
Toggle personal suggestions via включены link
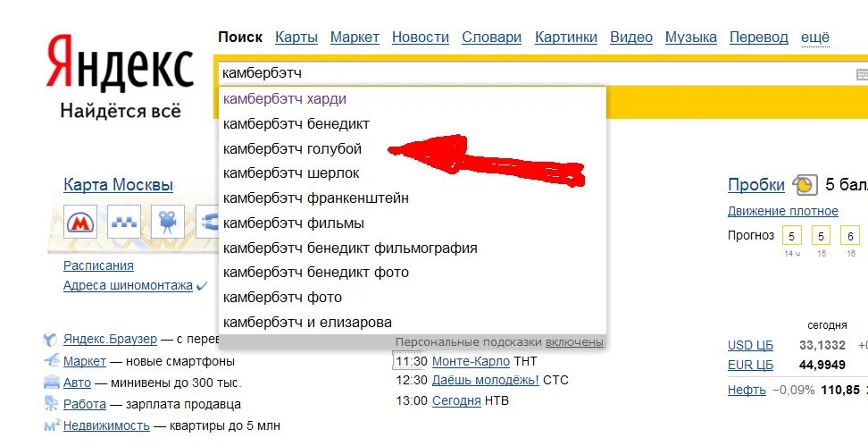(x=574, y=341)
